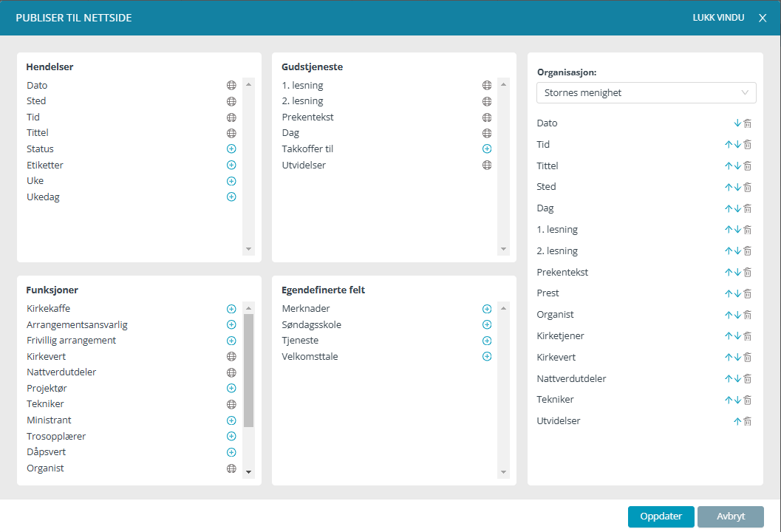This screenshot has width=781, height=532.
Task: Move Dato down in published list
Action: tap(737, 123)
